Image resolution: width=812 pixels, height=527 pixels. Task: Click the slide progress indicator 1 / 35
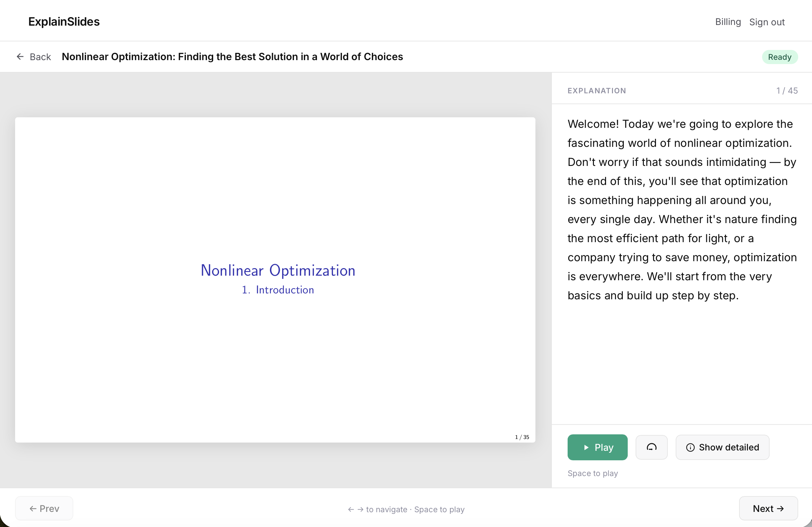coord(522,437)
